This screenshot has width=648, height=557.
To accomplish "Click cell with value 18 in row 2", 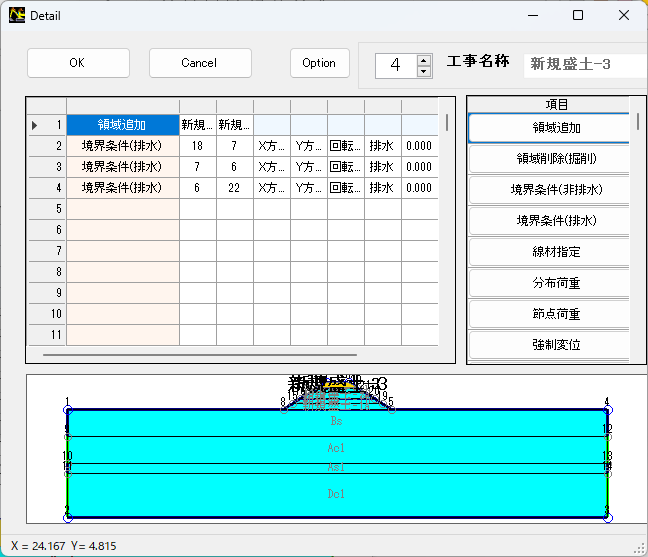I will point(198,146).
